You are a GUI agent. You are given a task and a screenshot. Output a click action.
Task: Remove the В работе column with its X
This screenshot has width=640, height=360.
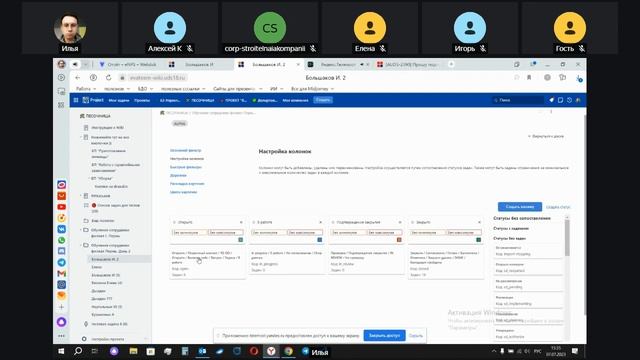pyautogui.click(x=320, y=222)
